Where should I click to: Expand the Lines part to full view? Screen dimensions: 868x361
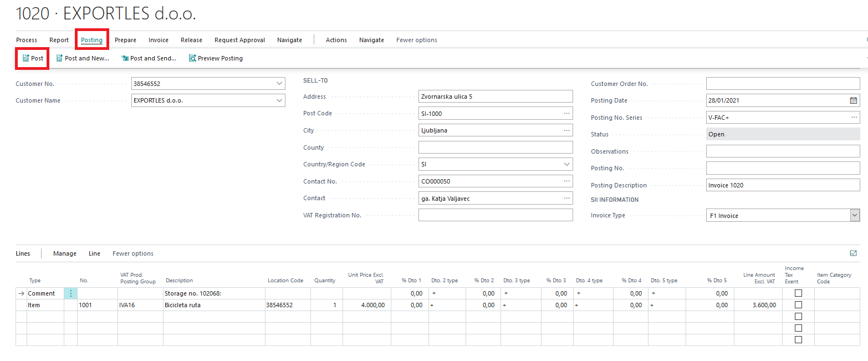(853, 253)
